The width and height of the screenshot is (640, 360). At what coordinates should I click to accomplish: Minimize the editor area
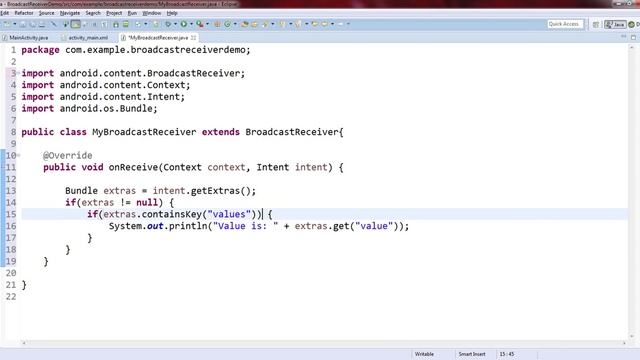point(624,37)
